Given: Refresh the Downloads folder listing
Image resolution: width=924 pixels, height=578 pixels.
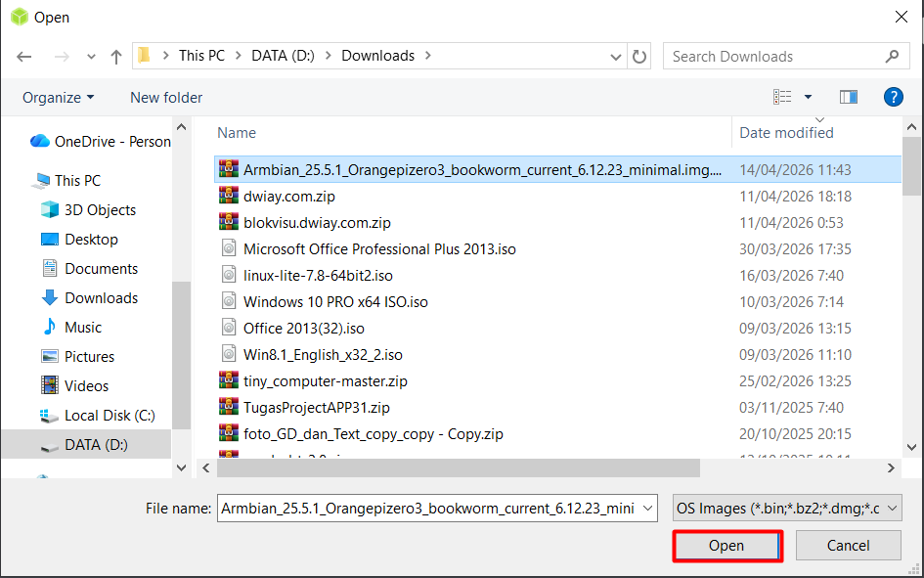Looking at the screenshot, I should click(x=639, y=57).
